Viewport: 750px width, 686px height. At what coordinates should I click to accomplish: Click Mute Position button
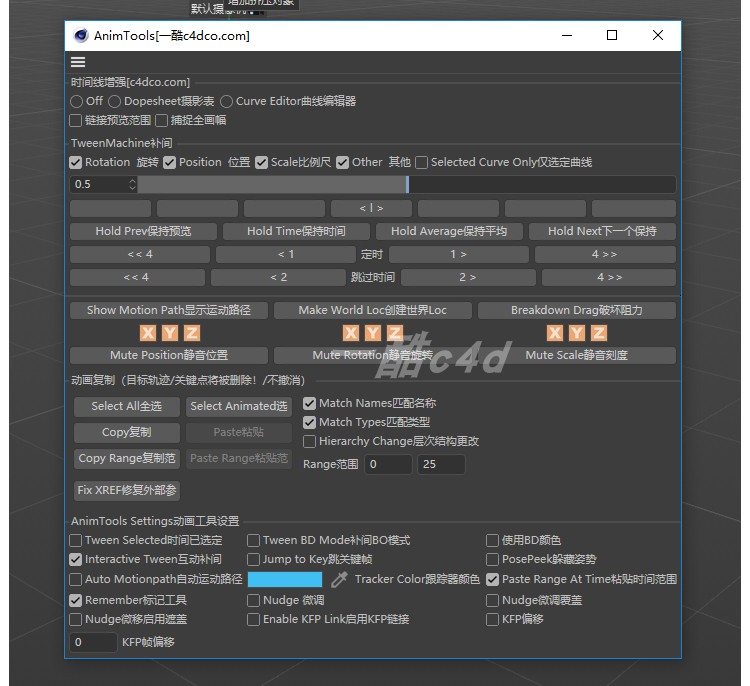(x=169, y=355)
